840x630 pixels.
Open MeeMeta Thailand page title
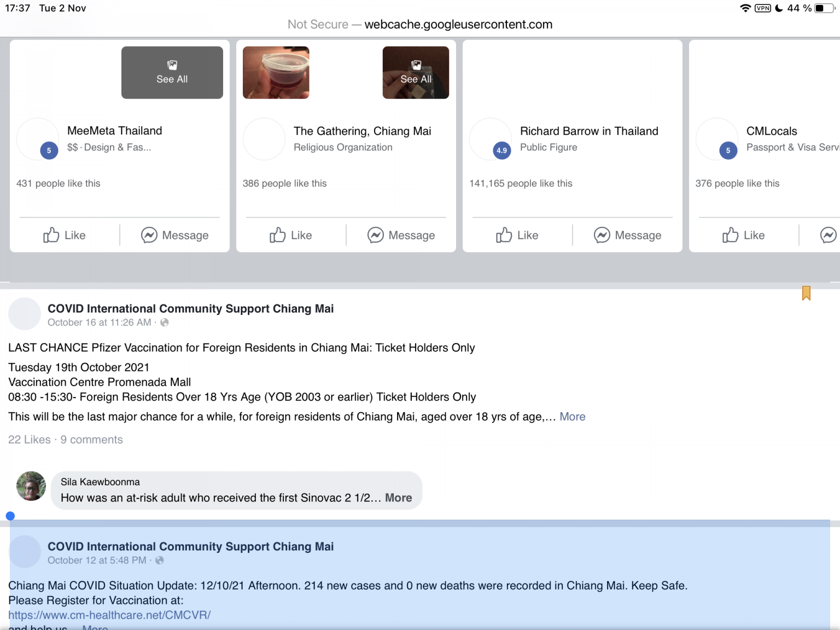[115, 131]
